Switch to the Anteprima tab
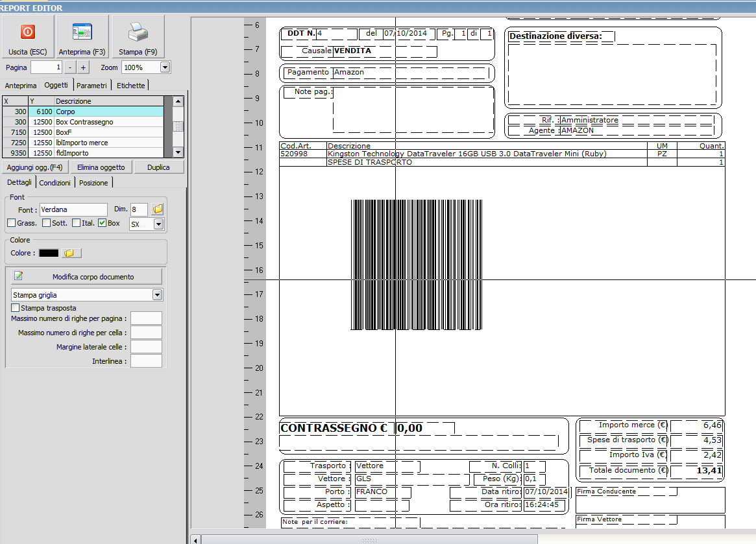The image size is (756, 544). pos(21,86)
